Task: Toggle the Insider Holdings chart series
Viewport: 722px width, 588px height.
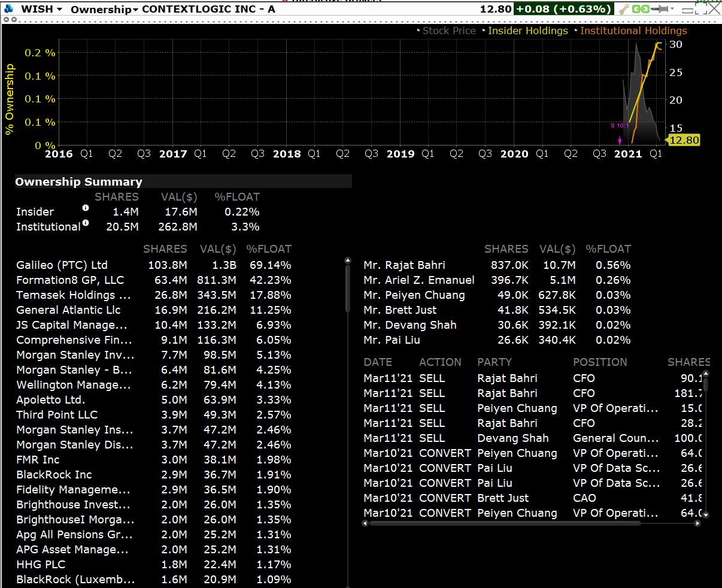Action: 527,31
